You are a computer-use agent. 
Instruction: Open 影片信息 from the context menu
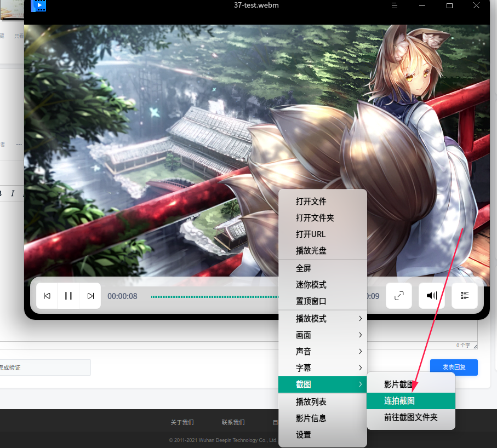[x=323, y=418]
